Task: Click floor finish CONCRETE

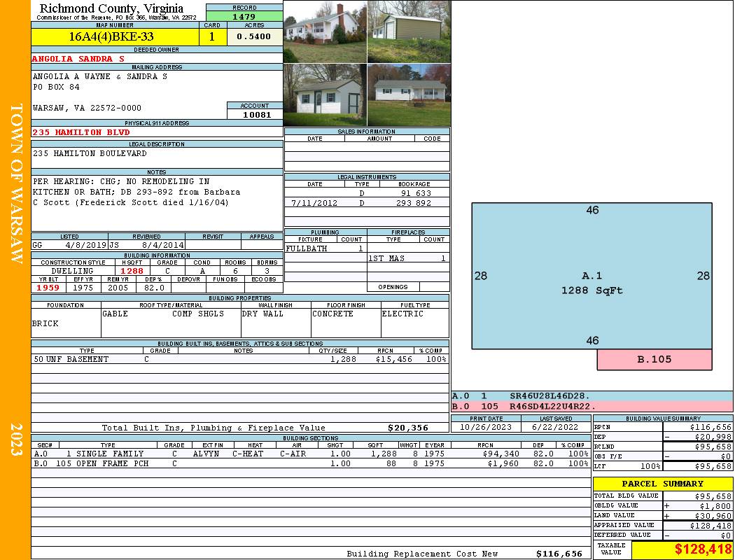Action: coord(332,314)
